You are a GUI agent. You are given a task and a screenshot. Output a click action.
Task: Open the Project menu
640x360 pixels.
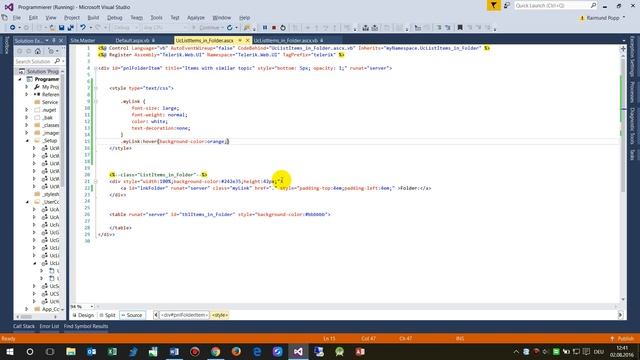(72, 18)
